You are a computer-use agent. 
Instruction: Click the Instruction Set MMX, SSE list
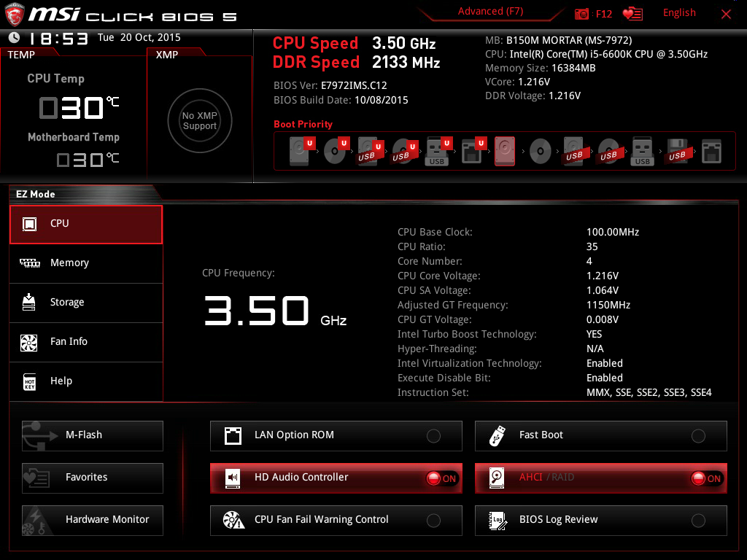point(649,392)
